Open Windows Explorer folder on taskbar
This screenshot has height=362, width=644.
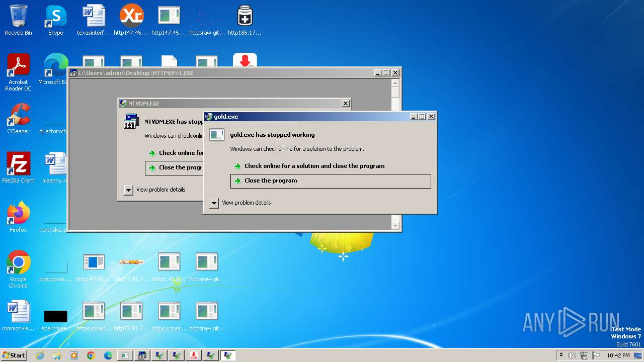(57, 355)
